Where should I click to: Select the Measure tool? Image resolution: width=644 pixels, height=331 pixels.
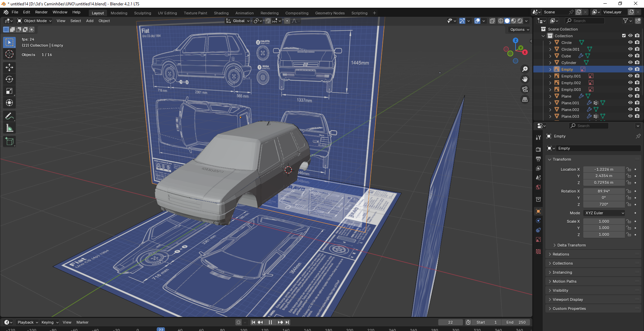[x=9, y=128]
